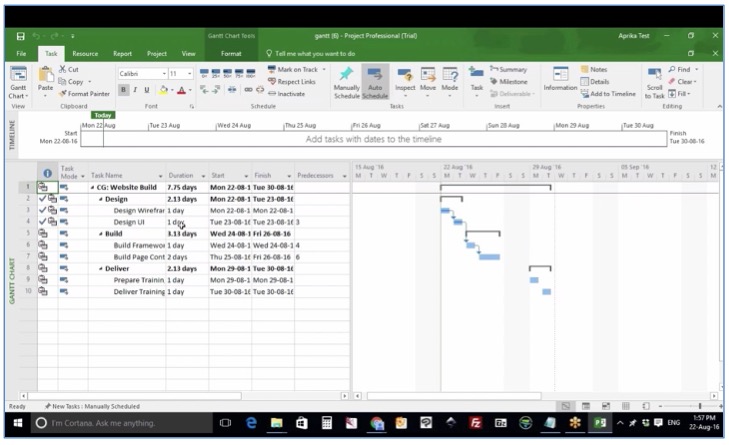Switch to the Resource tab

(85, 53)
